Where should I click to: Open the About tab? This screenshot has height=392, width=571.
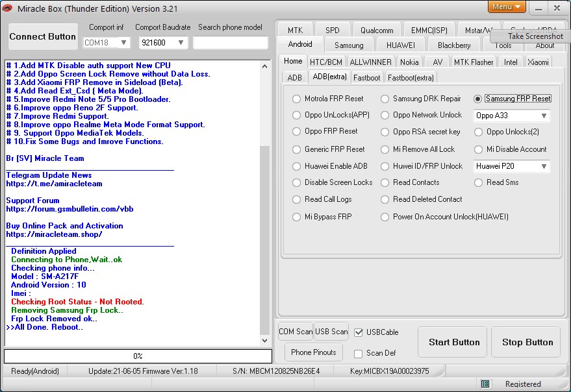tap(545, 46)
